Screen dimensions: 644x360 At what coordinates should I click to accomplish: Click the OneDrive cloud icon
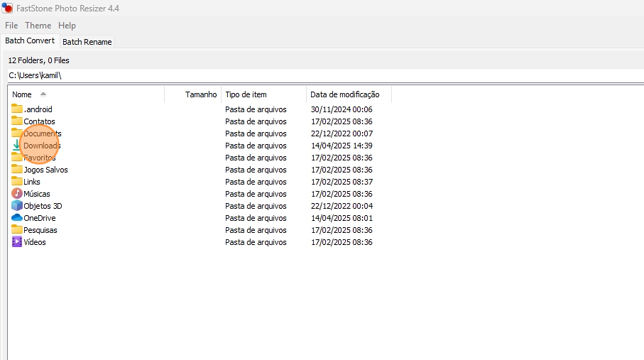click(x=17, y=218)
